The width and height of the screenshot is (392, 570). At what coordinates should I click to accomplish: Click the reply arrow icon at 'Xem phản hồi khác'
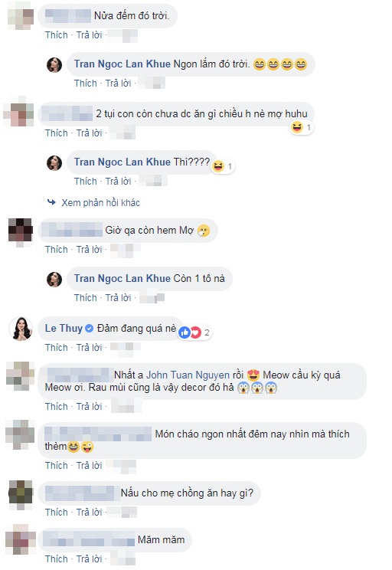[x=51, y=202]
